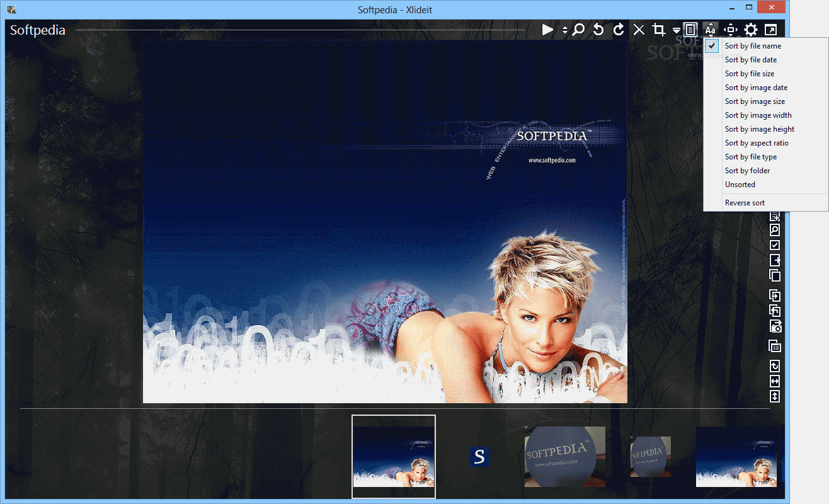
Task: Choose 'Sort by image height'
Action: [x=765, y=129]
